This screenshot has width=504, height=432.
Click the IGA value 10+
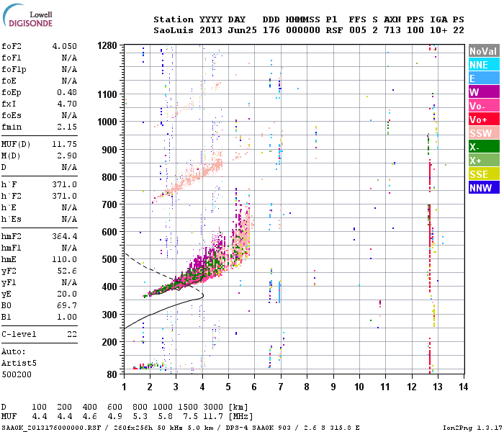438,30
